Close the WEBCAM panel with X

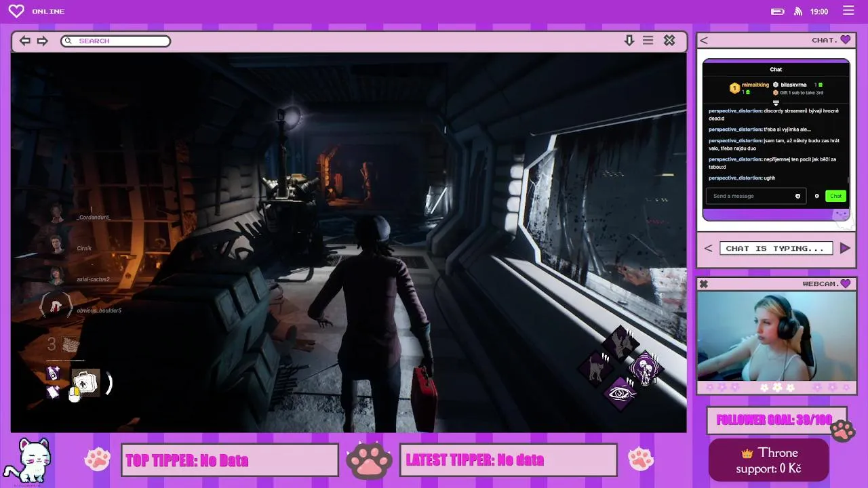pyautogui.click(x=704, y=284)
